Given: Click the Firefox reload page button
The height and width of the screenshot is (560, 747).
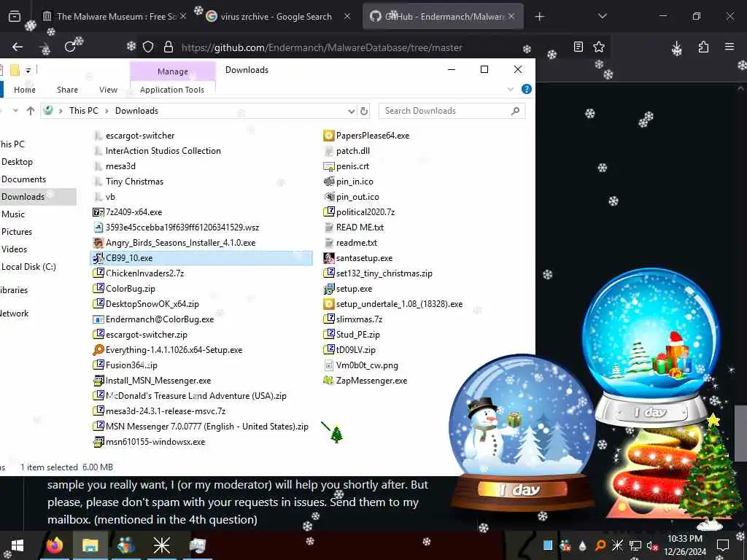Looking at the screenshot, I should click(70, 47).
